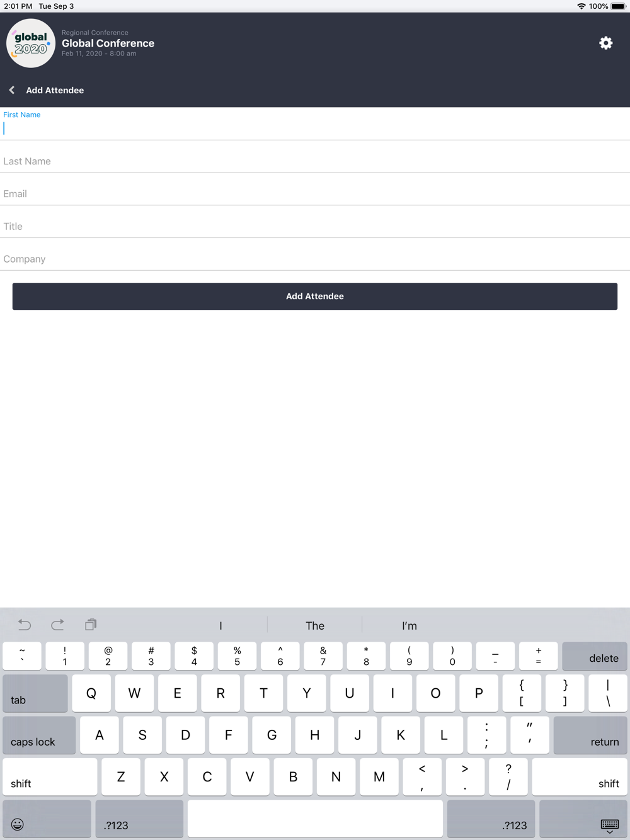The image size is (630, 840).
Task: Tap the space bar
Action: coord(315,819)
